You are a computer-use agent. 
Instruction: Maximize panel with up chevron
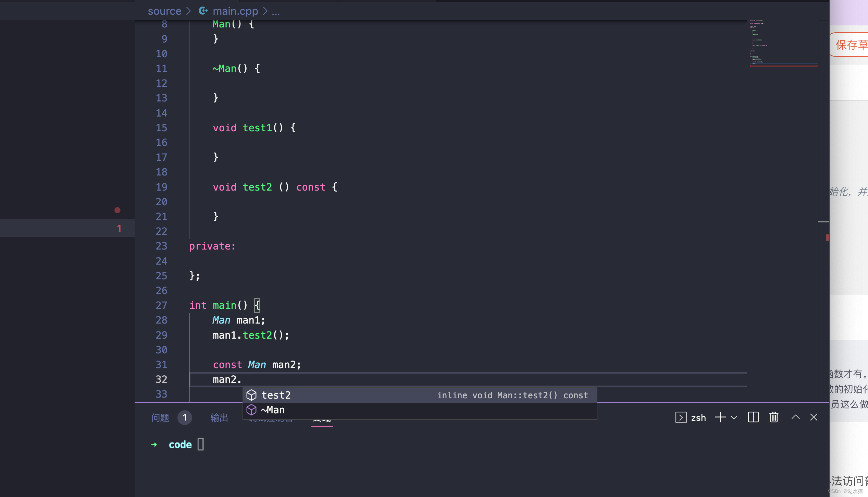[x=796, y=417]
